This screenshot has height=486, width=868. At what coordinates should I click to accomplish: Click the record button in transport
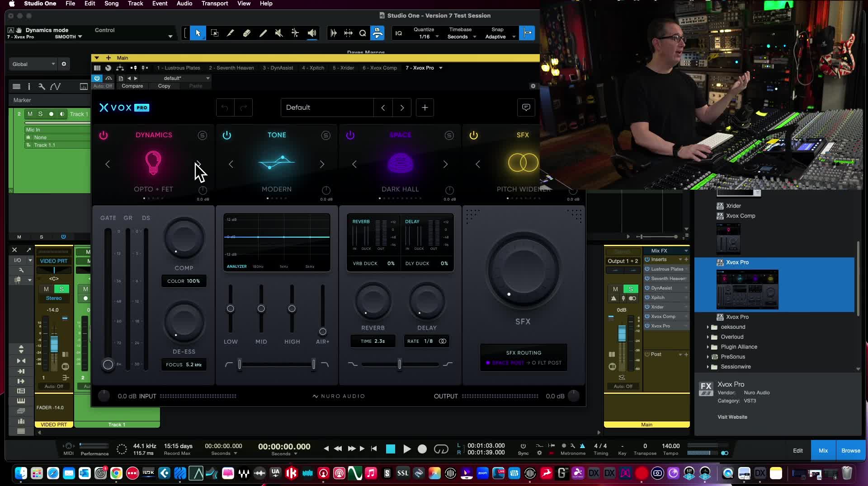click(422, 449)
